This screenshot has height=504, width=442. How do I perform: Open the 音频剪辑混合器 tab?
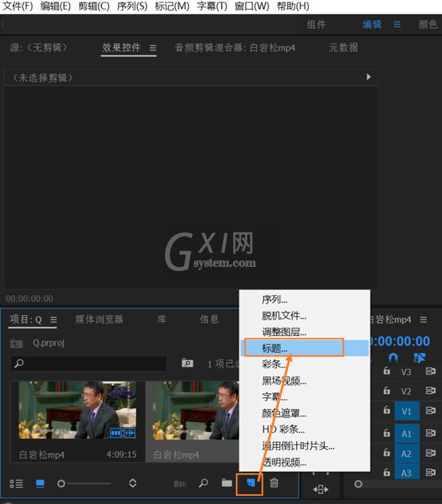click(x=234, y=48)
